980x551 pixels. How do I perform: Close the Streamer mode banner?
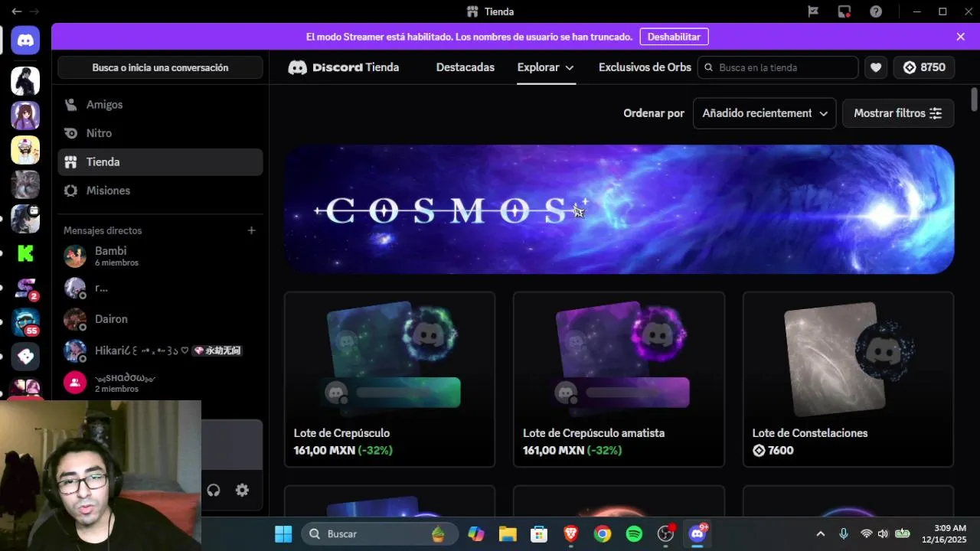coord(961,37)
